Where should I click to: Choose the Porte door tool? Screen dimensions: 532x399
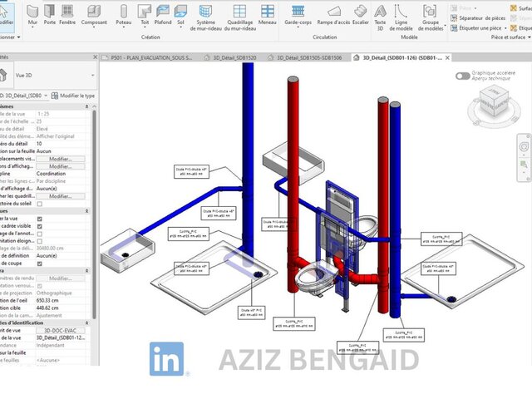coord(50,13)
